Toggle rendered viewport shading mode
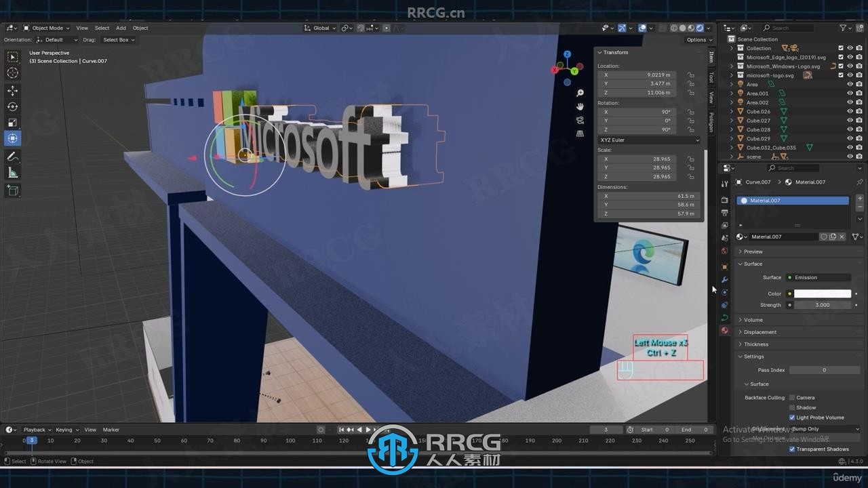Image resolution: width=868 pixels, height=488 pixels. [x=699, y=28]
